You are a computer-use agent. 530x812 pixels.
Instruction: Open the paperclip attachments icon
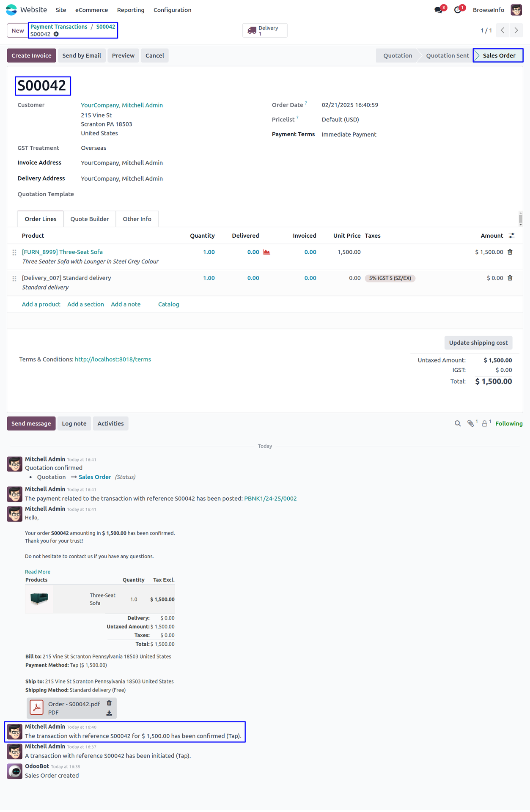pos(470,424)
